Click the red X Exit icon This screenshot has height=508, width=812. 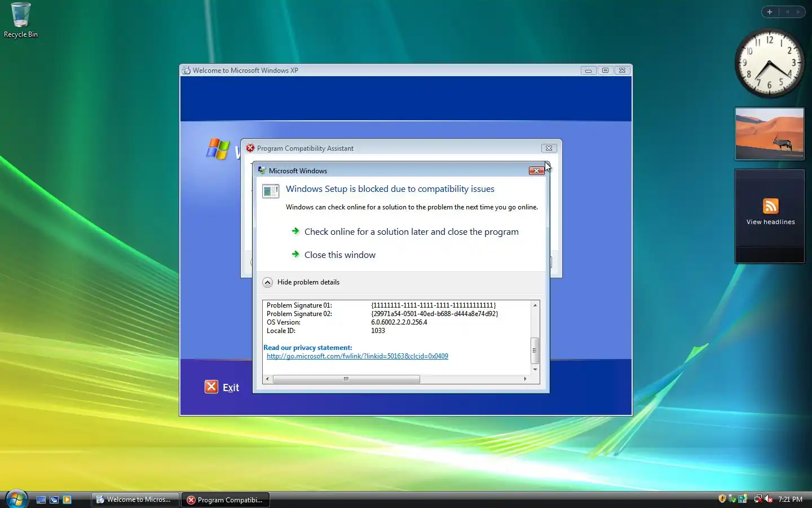click(x=211, y=387)
